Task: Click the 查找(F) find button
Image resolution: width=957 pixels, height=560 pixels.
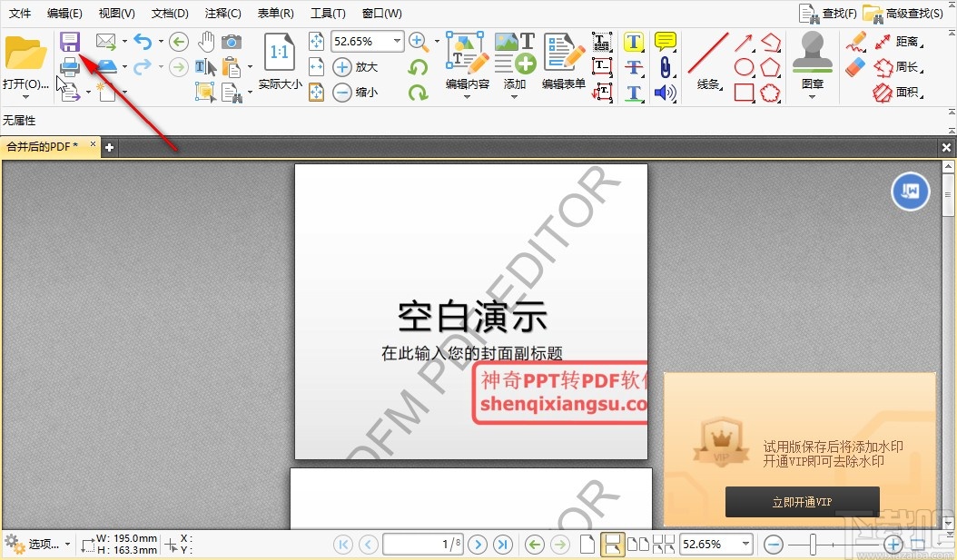Action: pos(827,13)
